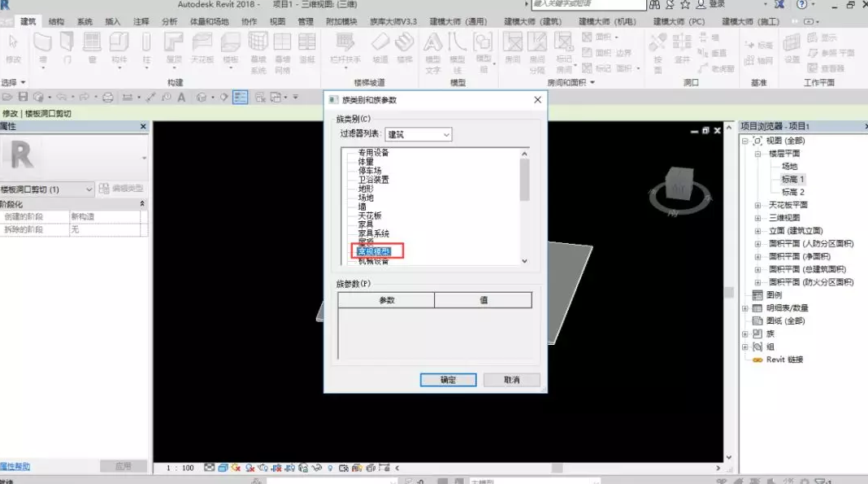868x484 pixels.
Task: Select 卫浴装置 in the category list
Action: click(374, 180)
